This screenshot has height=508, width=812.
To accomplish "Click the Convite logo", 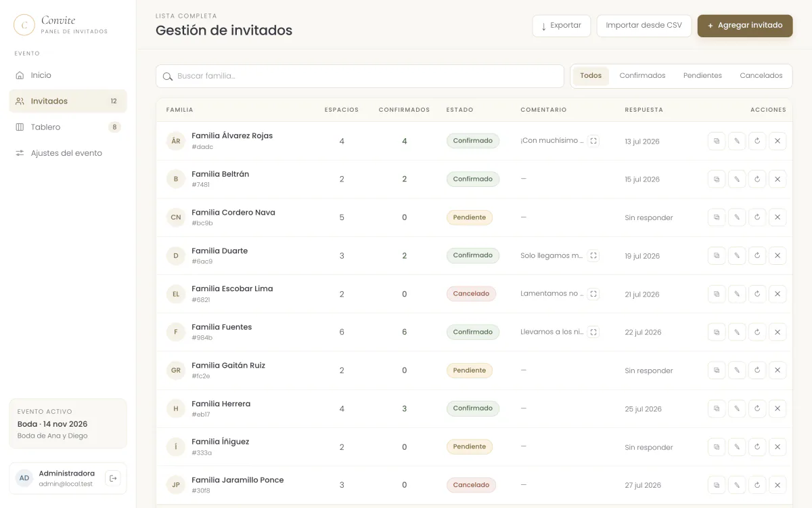I will pos(24,25).
